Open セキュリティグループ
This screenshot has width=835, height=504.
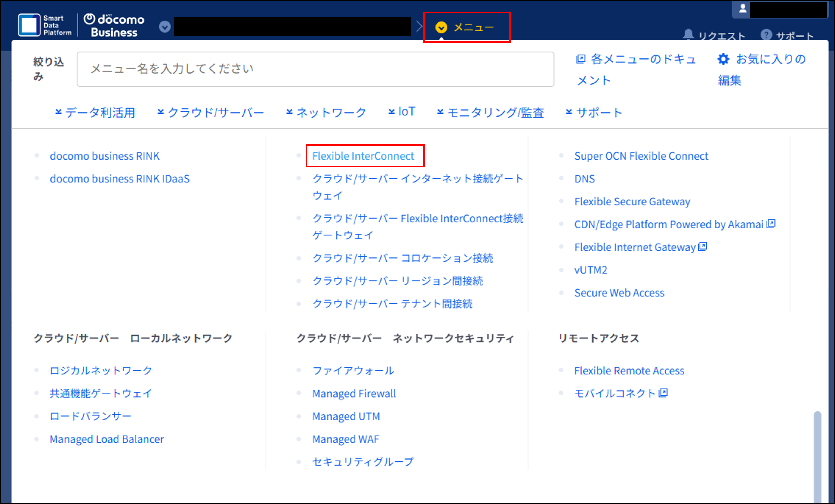363,462
